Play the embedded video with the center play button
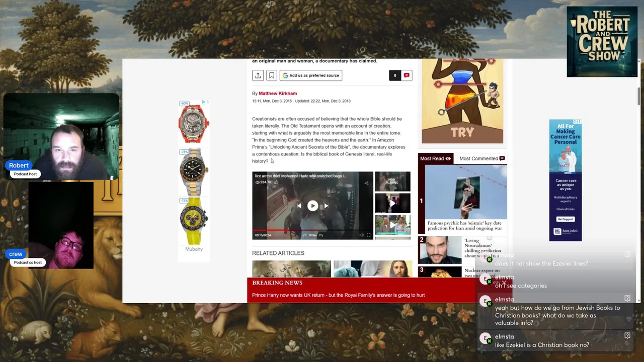The width and height of the screenshot is (644, 362). (x=312, y=206)
